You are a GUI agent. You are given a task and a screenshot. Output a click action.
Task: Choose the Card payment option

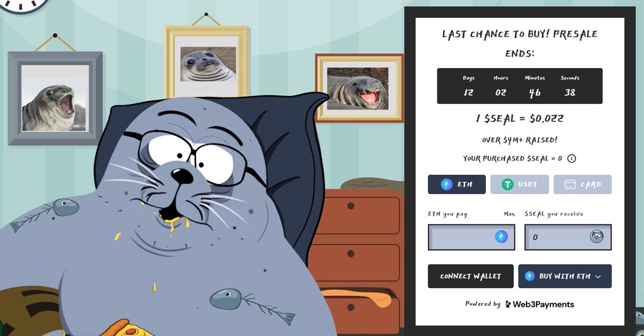582,184
